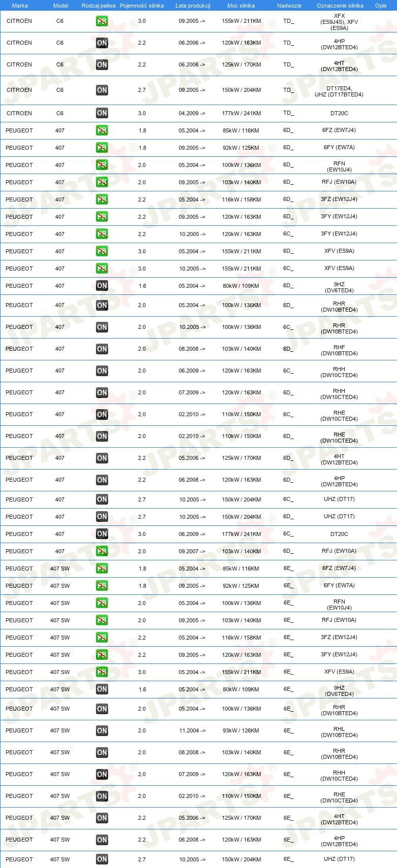Click the green petrol icon in the Citroen C6 row
397x868 pixels.
point(102,21)
